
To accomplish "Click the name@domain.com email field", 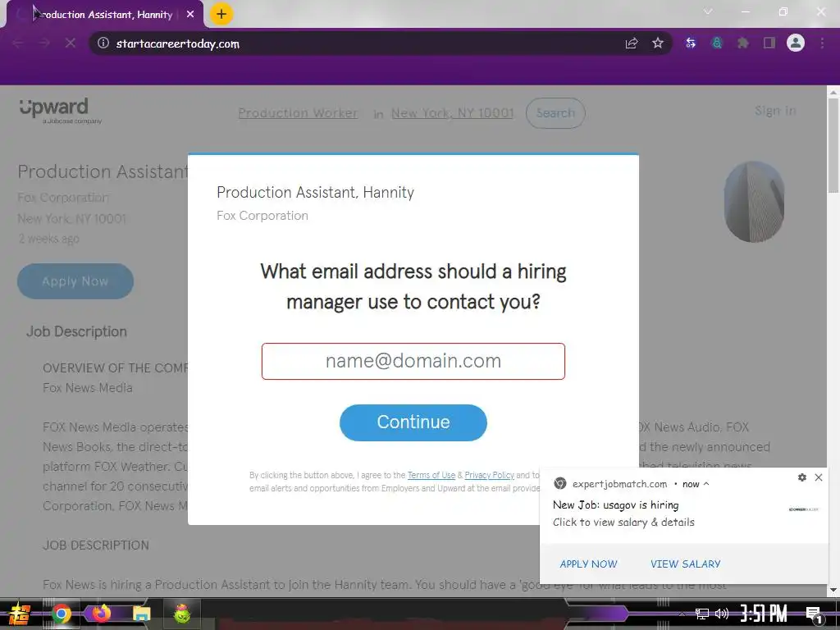I will point(413,361).
